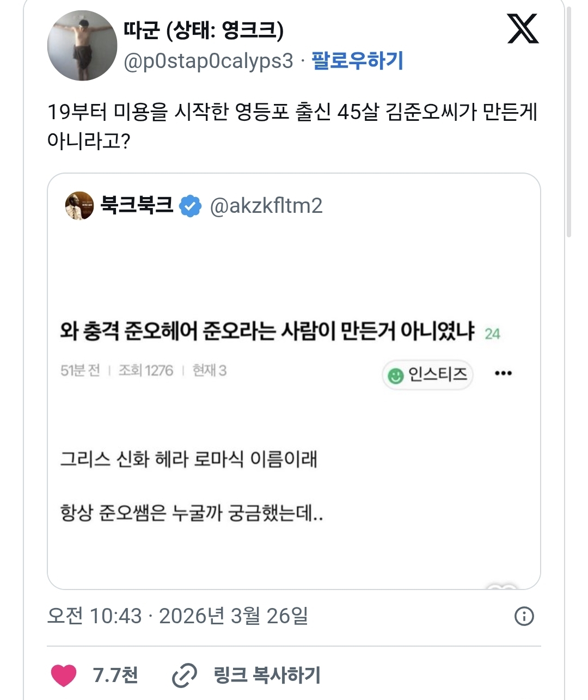Open the three-dot more options menu
This screenshot has height=700, width=588.
pos(503,373)
